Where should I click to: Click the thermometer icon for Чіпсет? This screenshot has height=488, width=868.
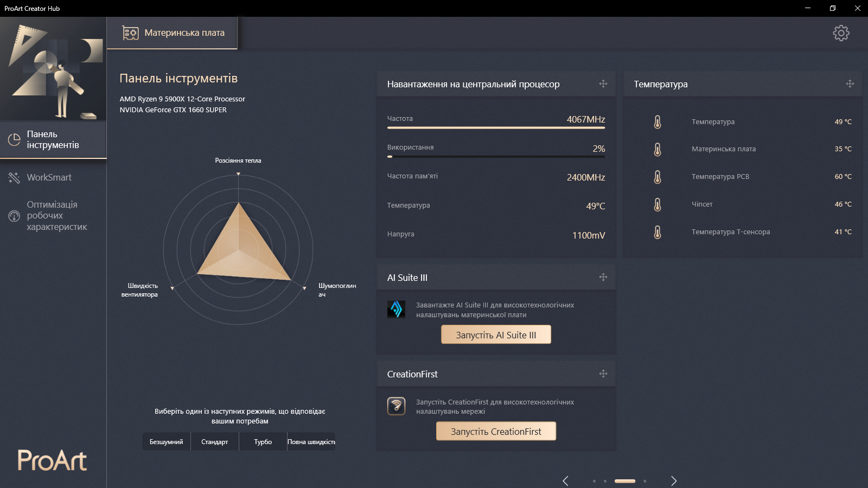658,204
